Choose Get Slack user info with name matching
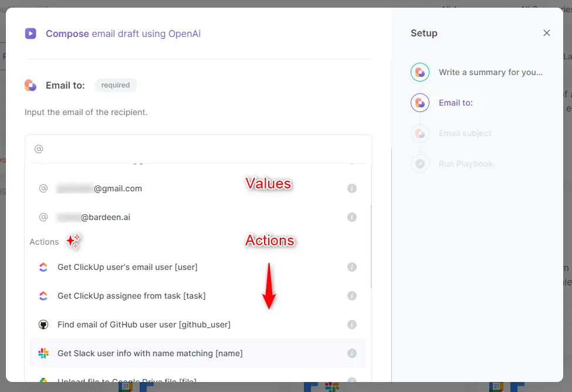 (x=198, y=353)
